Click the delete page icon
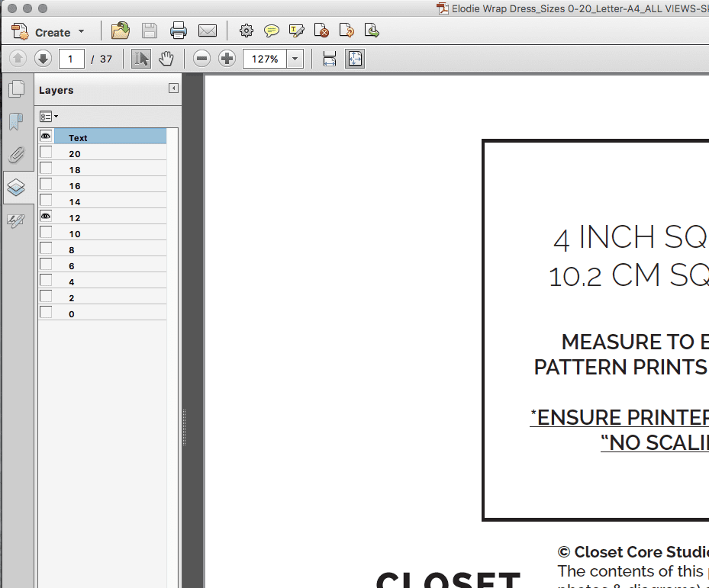The image size is (709, 588). coord(321,31)
